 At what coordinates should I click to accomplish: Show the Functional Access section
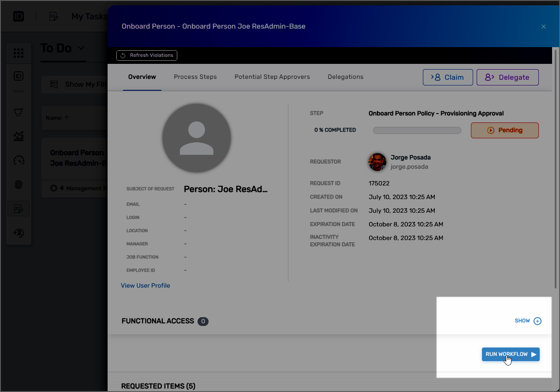[528, 321]
